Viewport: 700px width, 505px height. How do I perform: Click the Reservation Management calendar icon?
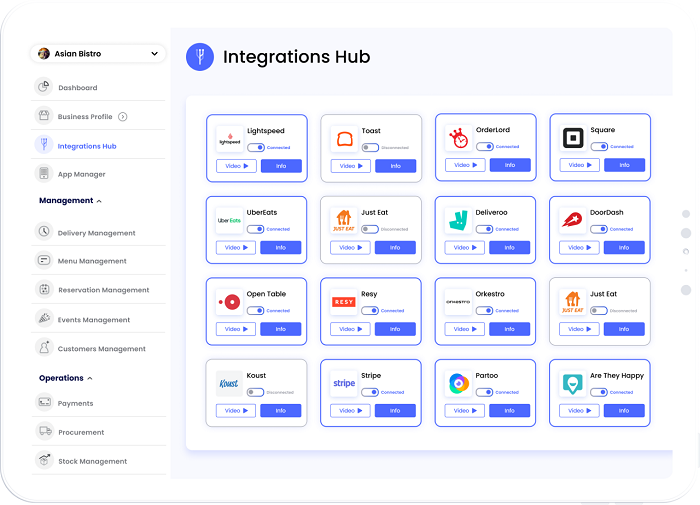click(x=44, y=290)
